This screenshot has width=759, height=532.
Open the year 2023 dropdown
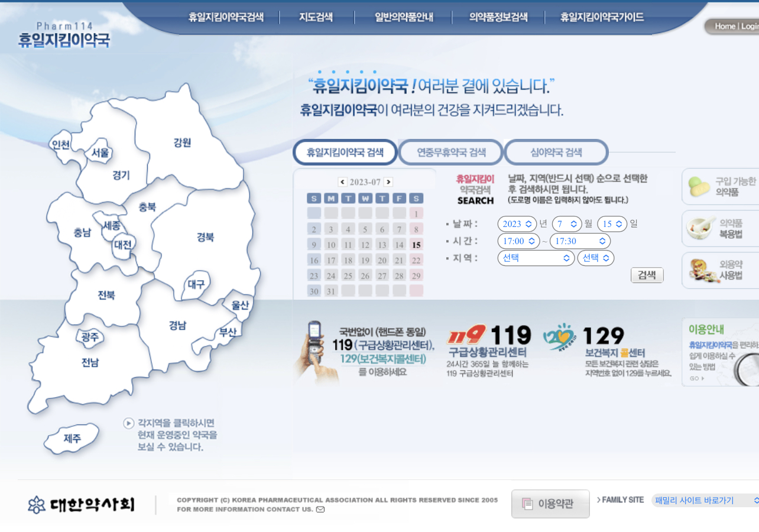tap(517, 224)
